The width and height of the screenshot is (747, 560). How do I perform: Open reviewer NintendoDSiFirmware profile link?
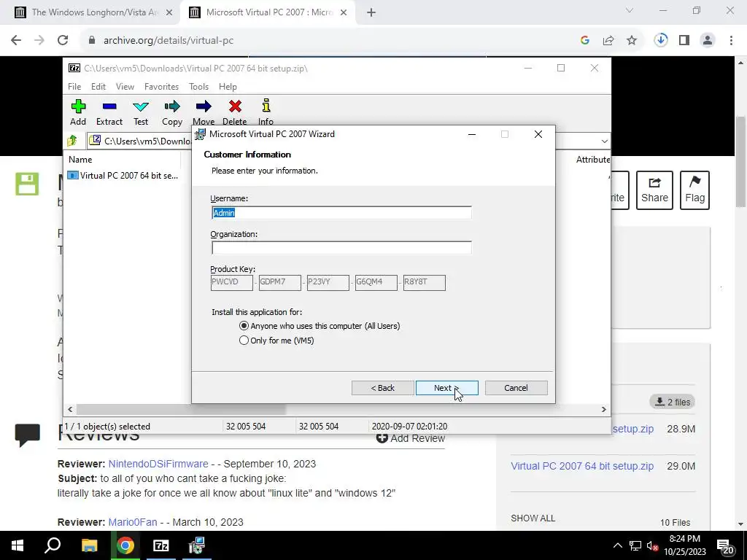pyautogui.click(x=158, y=464)
